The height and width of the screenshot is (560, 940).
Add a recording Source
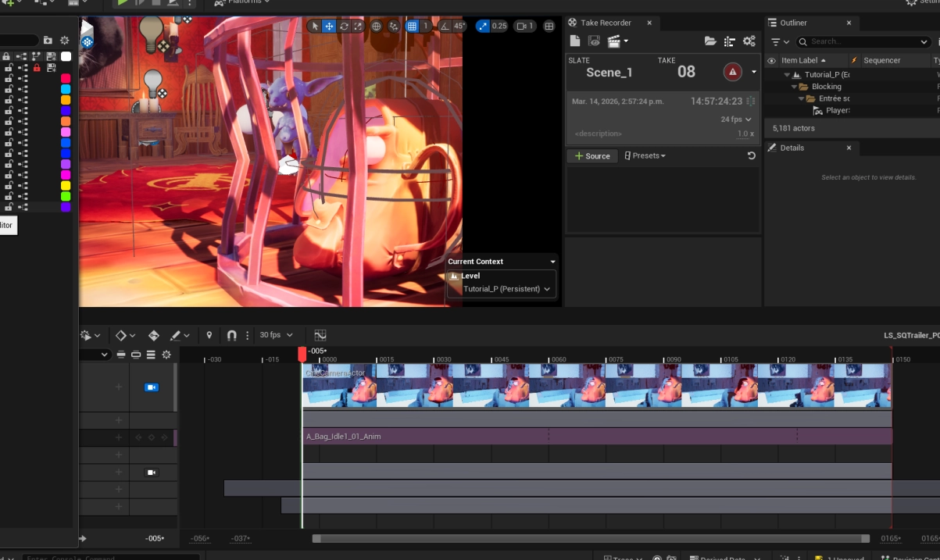(592, 156)
